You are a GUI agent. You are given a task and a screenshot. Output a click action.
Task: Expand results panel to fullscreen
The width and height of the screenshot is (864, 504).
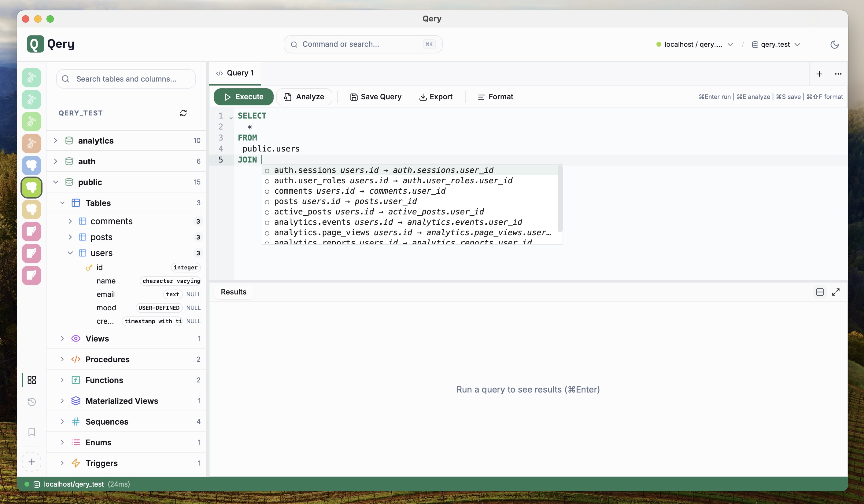[836, 292]
